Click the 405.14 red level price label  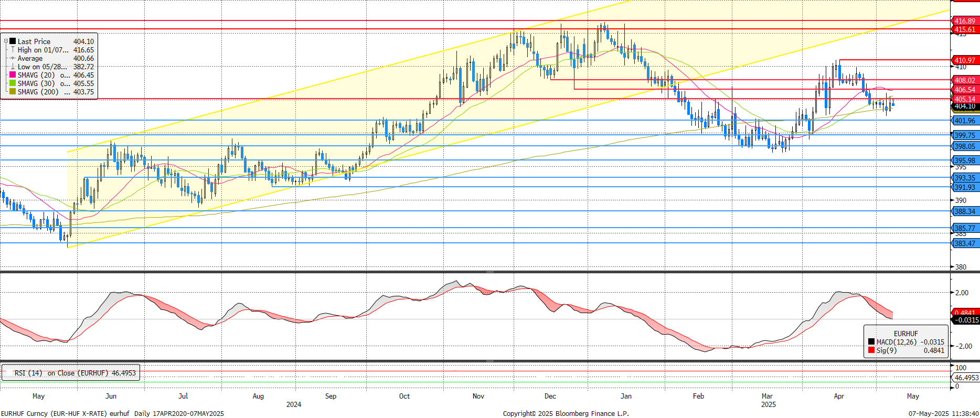tap(965, 99)
